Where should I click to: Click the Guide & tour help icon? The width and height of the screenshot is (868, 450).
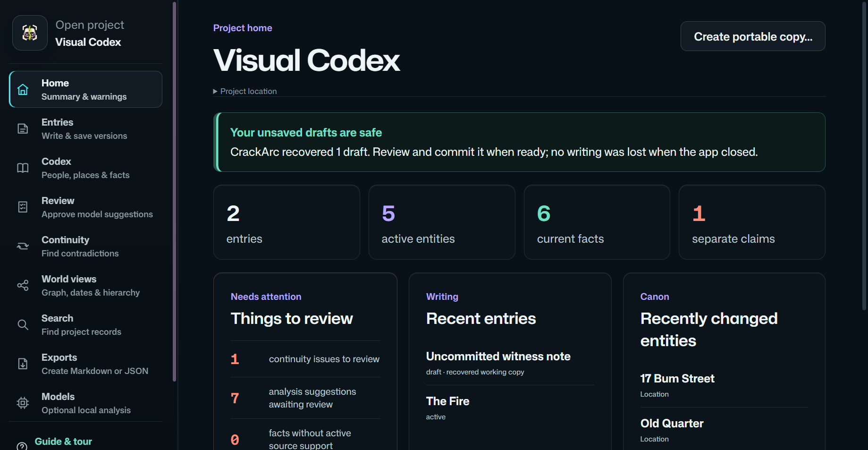[x=22, y=446]
